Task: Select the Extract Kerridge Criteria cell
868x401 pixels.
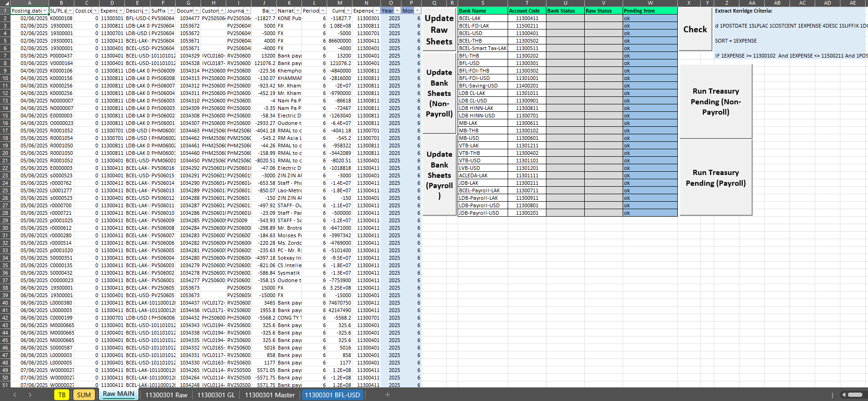Action: click(744, 10)
